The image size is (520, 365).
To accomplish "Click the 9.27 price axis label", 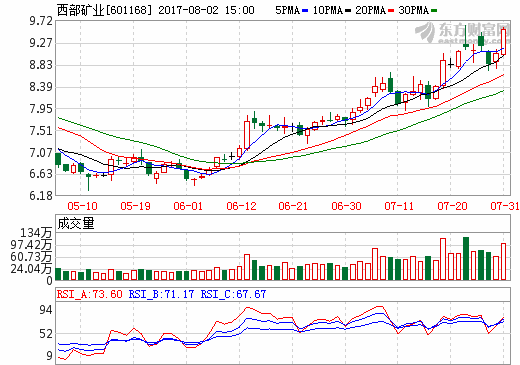I will [41, 43].
